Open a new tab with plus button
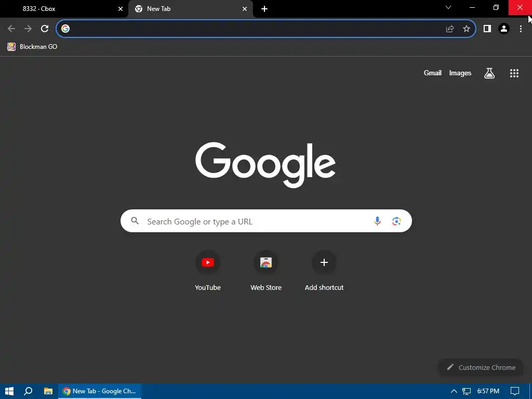Viewport: 532px width, 399px height. pyautogui.click(x=264, y=9)
